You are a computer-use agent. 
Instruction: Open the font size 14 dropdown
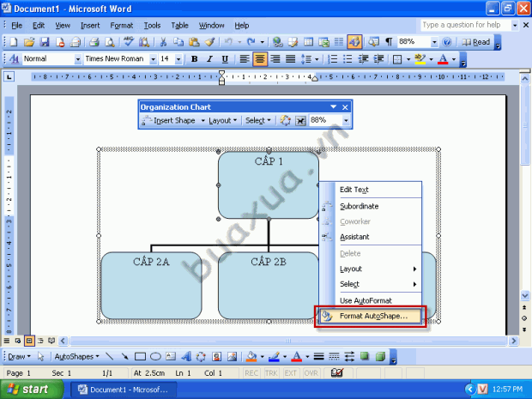pos(178,59)
